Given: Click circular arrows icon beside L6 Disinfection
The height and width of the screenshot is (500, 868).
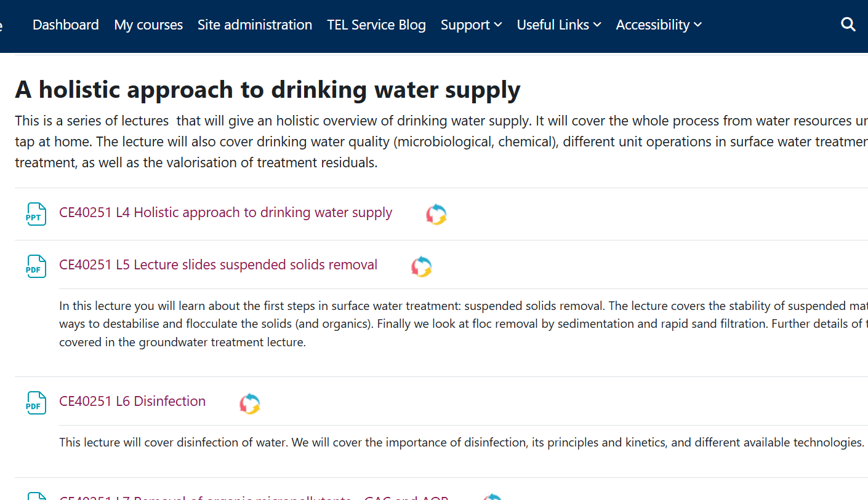Looking at the screenshot, I should tap(250, 403).
